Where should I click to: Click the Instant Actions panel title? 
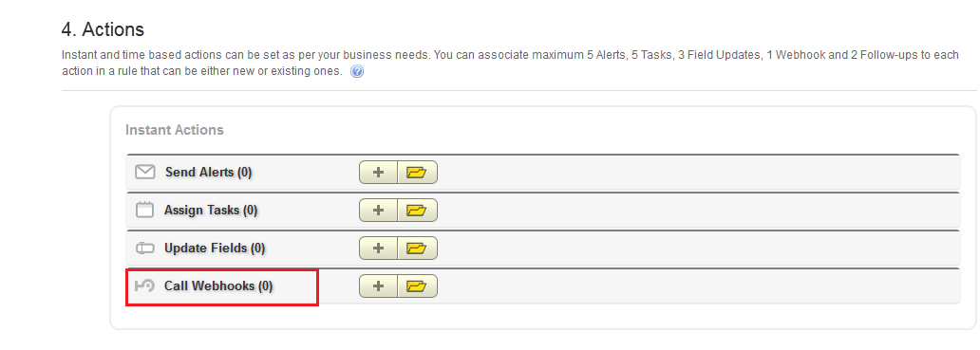[x=175, y=130]
